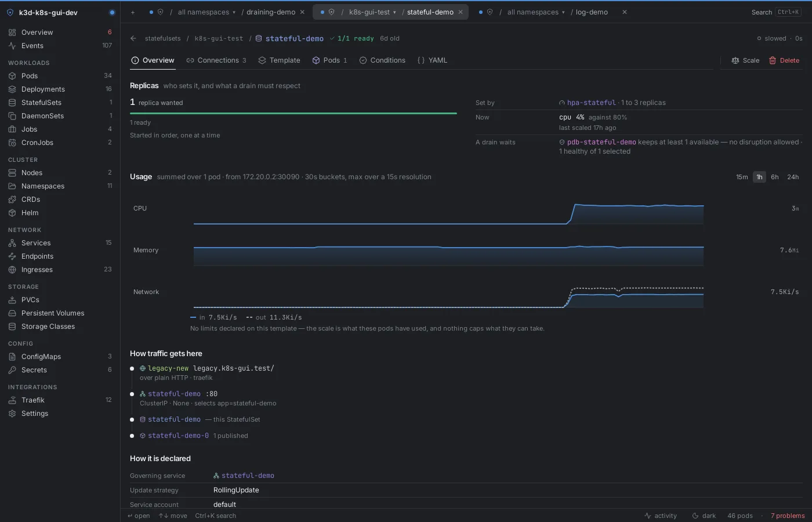Viewport: 812px width, 522px height.
Task: Click the Delete button
Action: (x=784, y=60)
